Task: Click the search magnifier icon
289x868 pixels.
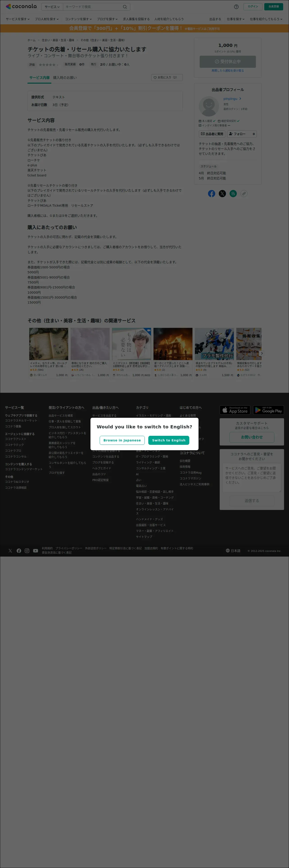Action: [125, 7]
